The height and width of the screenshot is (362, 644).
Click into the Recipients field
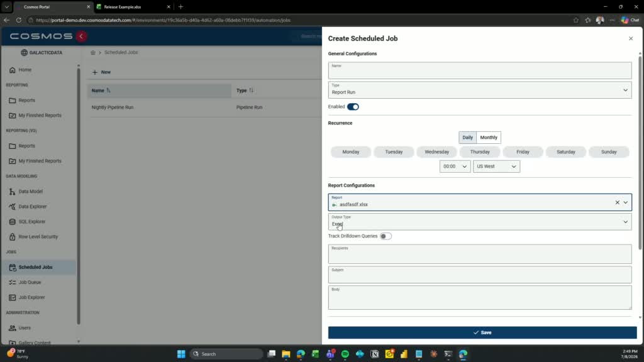(480, 254)
